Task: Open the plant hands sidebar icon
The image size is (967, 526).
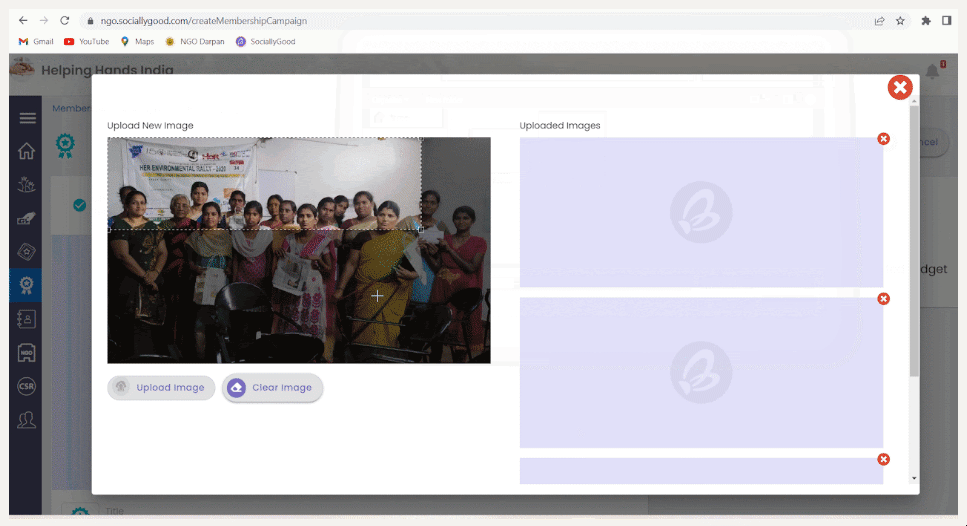Action: pyautogui.click(x=26, y=184)
